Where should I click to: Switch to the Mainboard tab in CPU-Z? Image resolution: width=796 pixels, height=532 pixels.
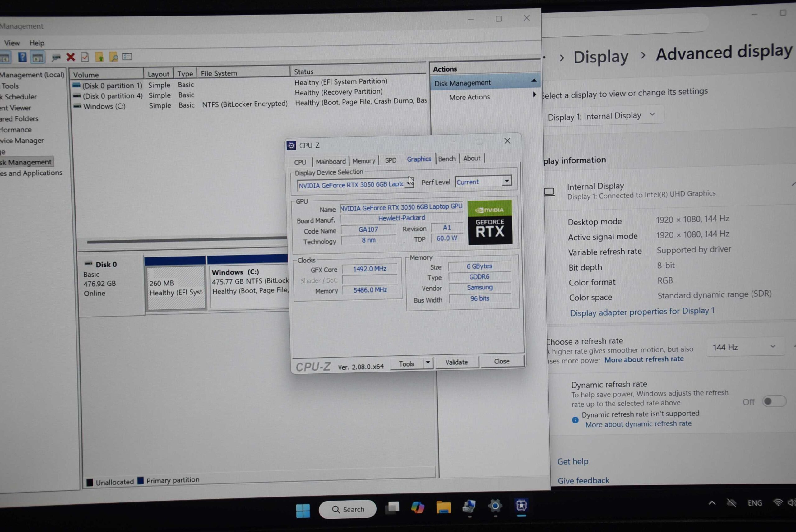pos(331,161)
